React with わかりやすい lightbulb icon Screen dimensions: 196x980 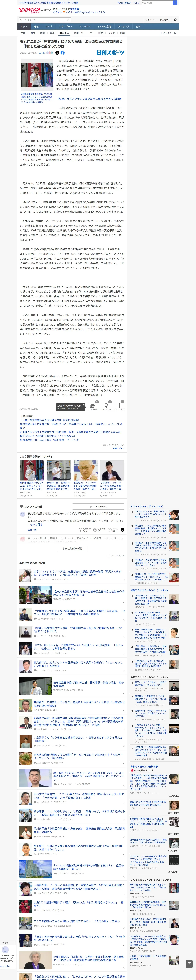(106, 406)
